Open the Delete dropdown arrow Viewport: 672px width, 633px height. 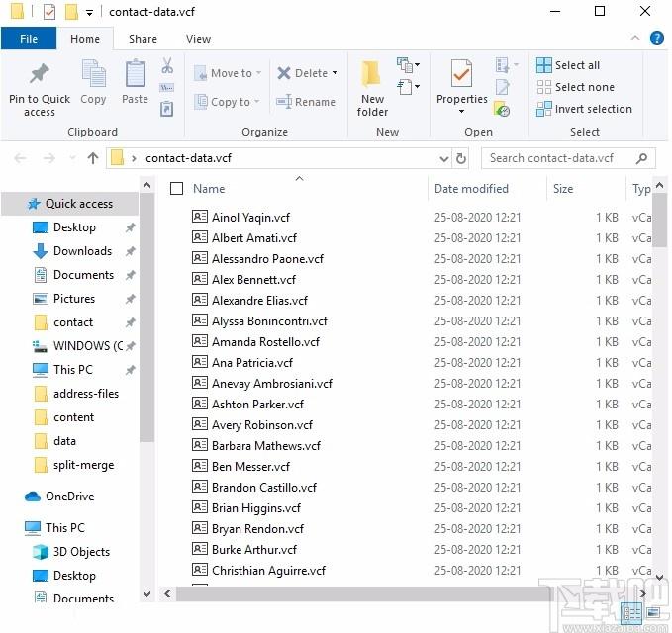point(335,73)
